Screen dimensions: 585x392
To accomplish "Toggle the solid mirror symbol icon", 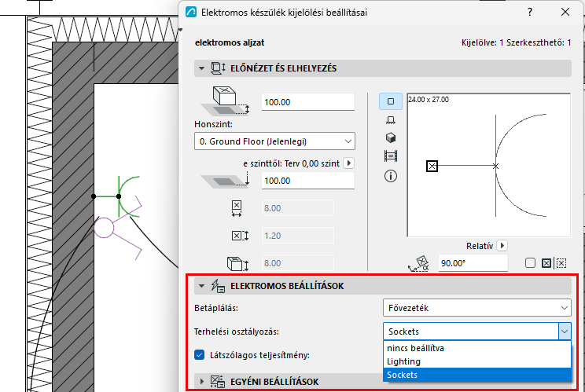I will [546, 263].
